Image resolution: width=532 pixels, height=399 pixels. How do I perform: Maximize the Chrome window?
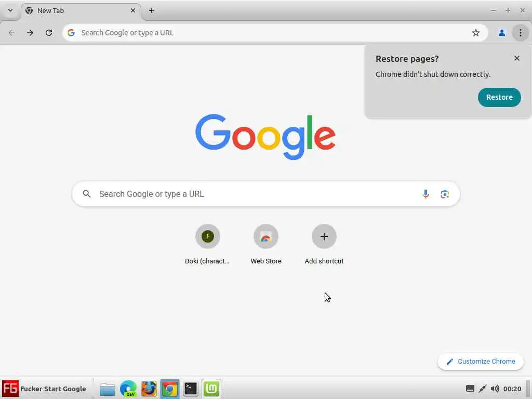point(508,10)
